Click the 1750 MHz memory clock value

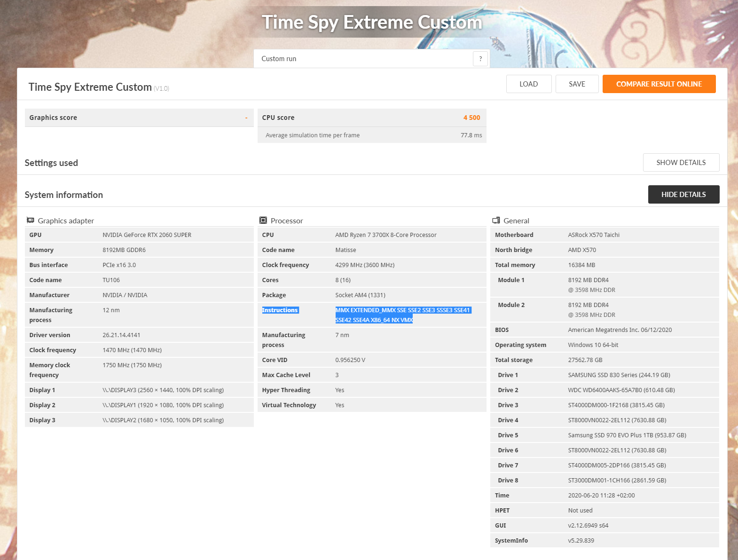click(132, 365)
